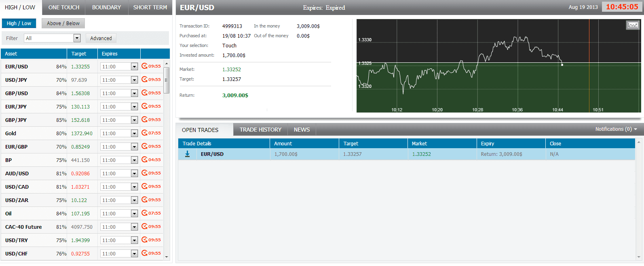Open expiry dropdown for AUD/USD
644x266 pixels.
click(134, 174)
